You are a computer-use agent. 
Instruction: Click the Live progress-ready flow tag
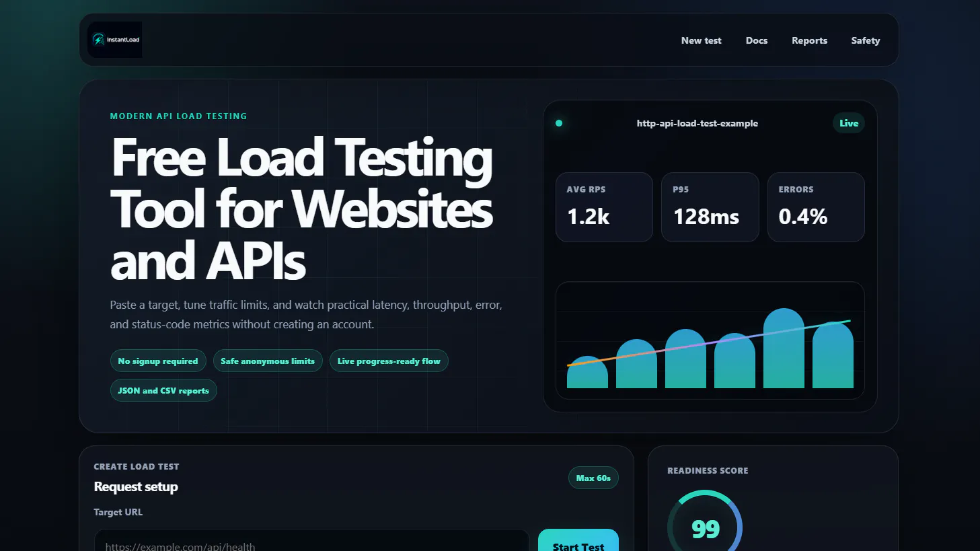tap(389, 361)
